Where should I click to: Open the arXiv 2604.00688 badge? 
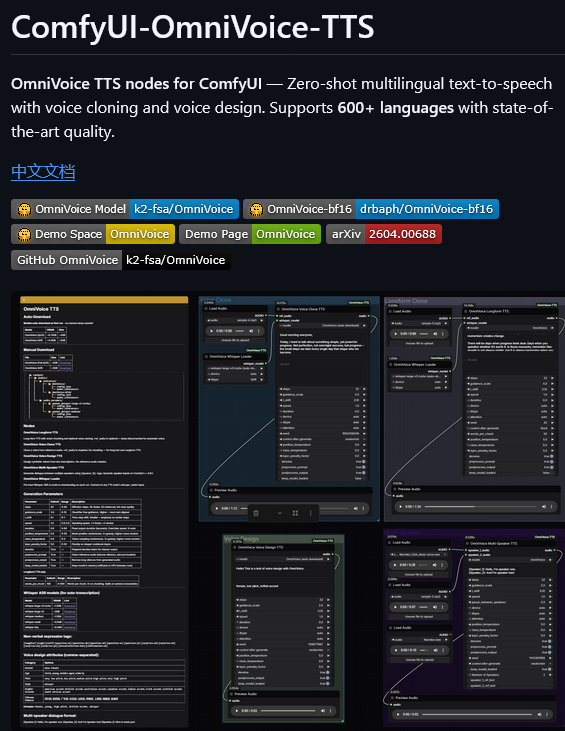[384, 234]
